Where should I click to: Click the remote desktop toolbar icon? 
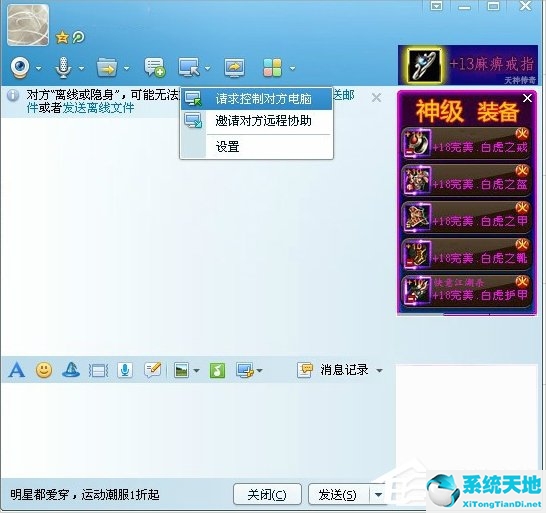coord(189,67)
